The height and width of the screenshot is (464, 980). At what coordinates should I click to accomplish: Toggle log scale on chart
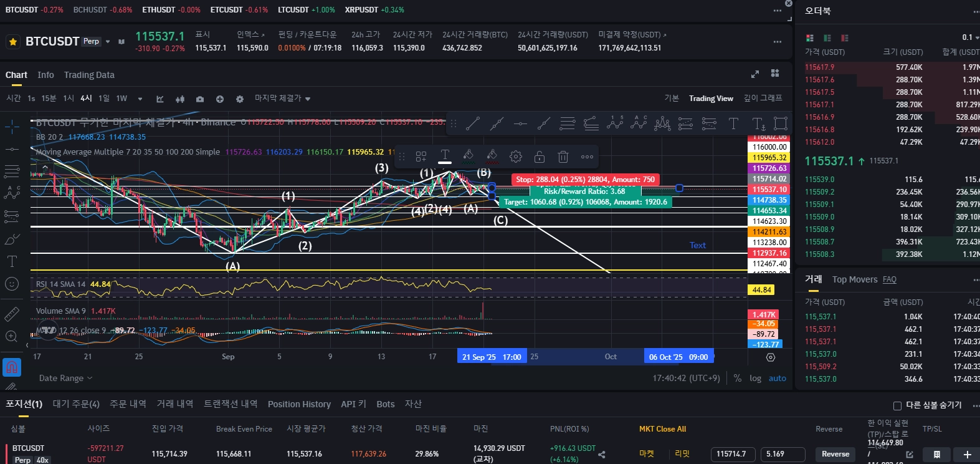point(755,378)
